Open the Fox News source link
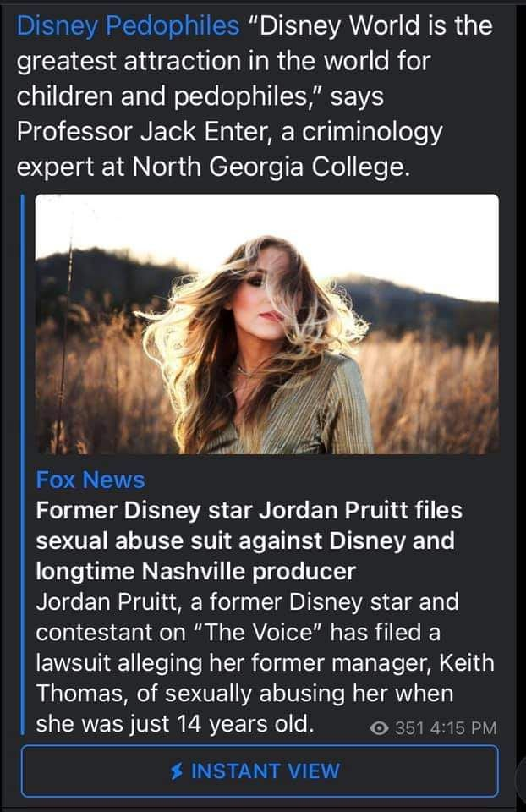The height and width of the screenshot is (812, 526). (90, 480)
